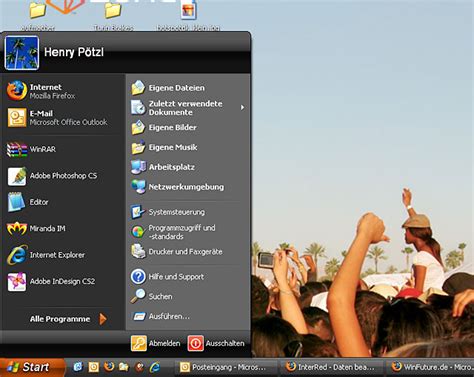
Task: Expand Zuletzt verwendete Dokumente submenu arrow
Action: coord(242,108)
